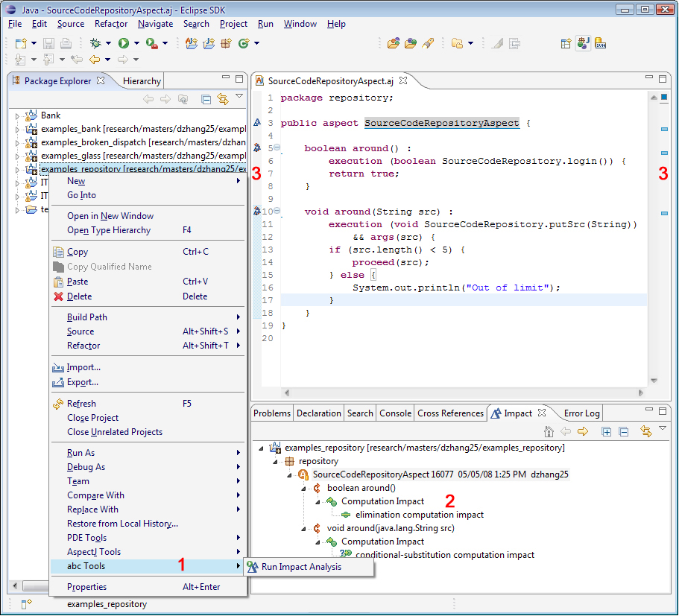Open the Navigate menu in menu bar
The height and width of the screenshot is (616, 679).
(x=156, y=24)
